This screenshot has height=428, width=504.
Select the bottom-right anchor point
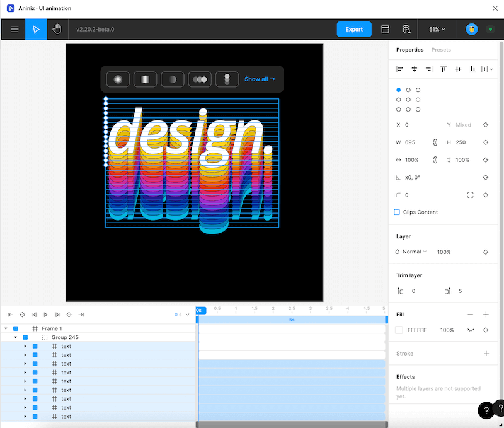point(418,109)
